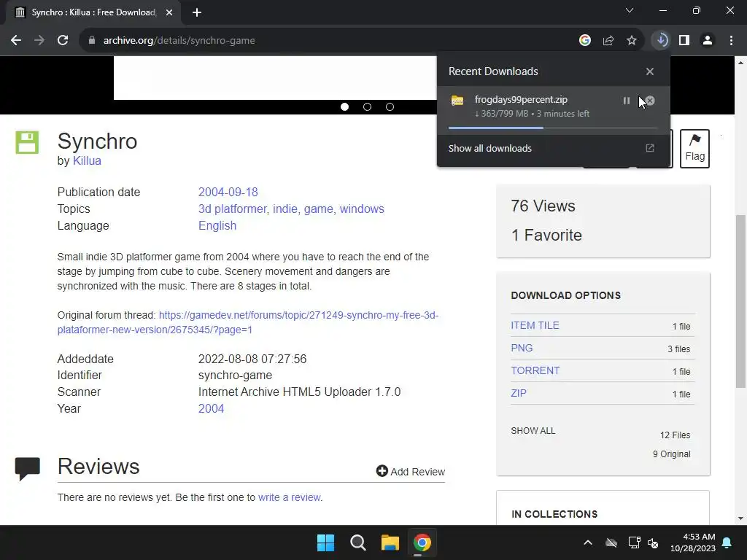Image resolution: width=747 pixels, height=560 pixels.
Task: Click the scrollbar down arrow
Action: (740, 518)
